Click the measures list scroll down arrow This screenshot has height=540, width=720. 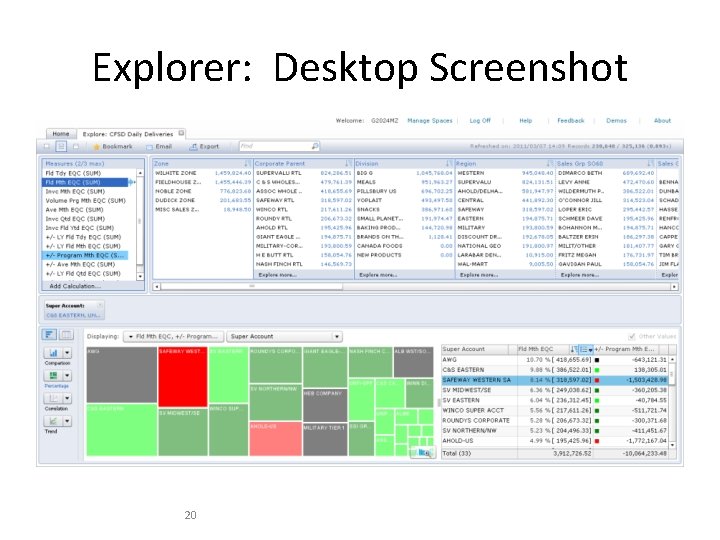click(140, 276)
